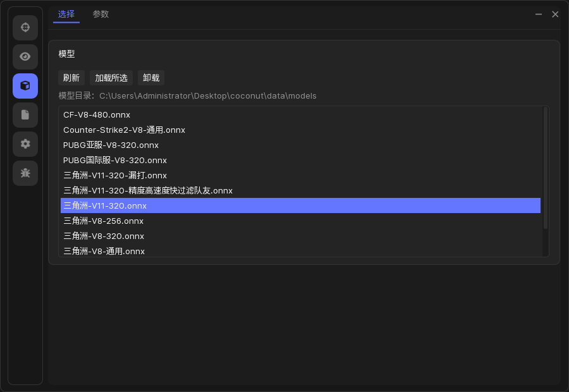
Task: Select PUBG亚服-V8-320.onnx model
Action: (x=300, y=145)
